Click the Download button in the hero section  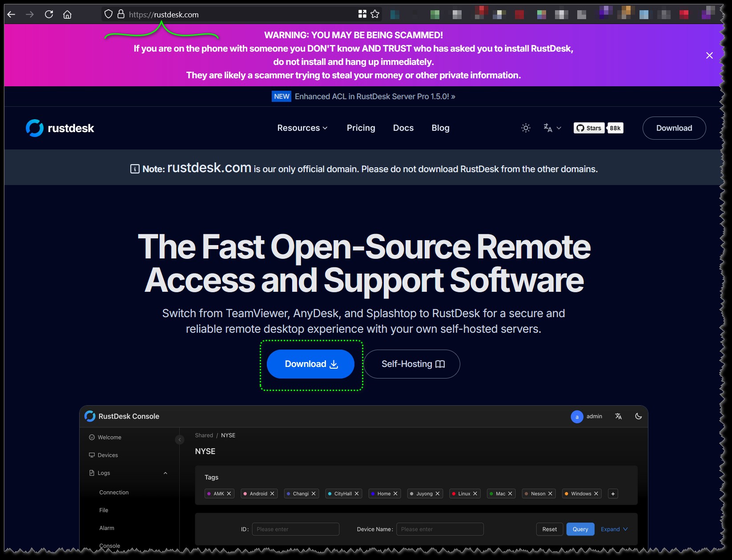point(310,364)
